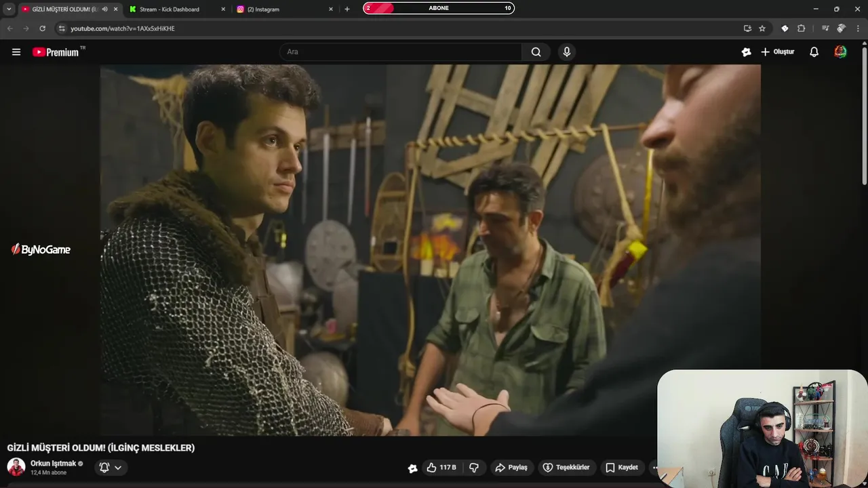Like the video with 117 B likes

pos(441,468)
